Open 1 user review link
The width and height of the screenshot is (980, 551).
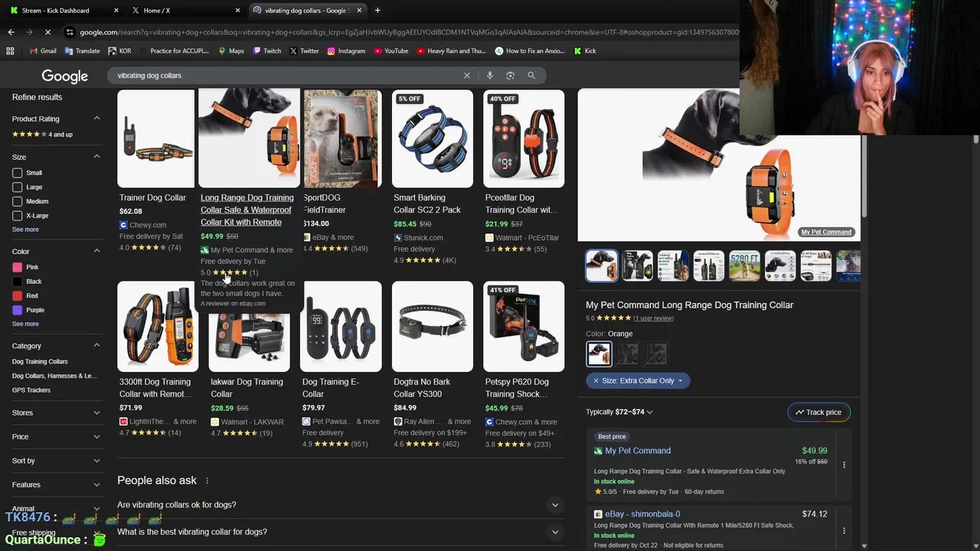tap(654, 318)
